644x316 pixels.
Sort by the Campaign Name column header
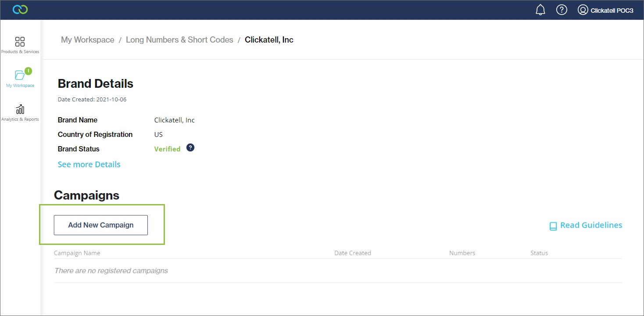77,253
